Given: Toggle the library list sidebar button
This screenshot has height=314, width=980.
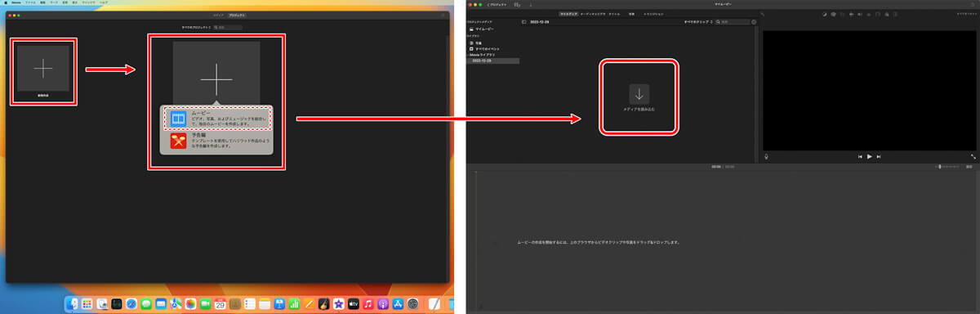Looking at the screenshot, I should pos(523,21).
